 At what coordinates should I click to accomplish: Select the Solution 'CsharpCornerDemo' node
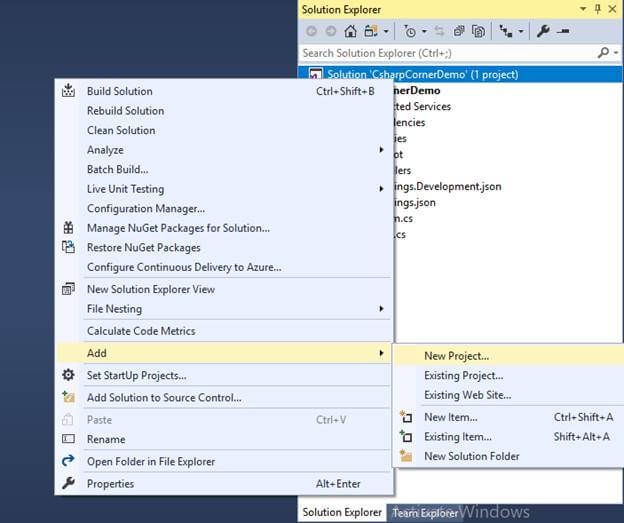(x=460, y=74)
